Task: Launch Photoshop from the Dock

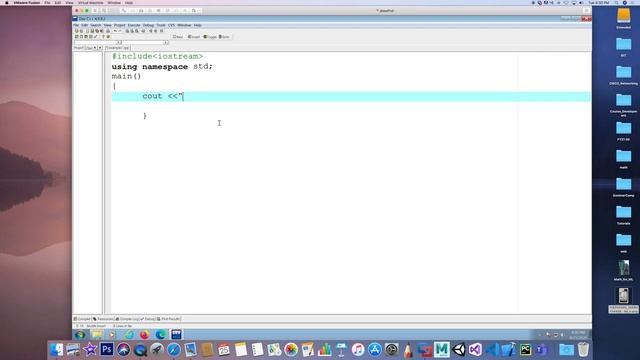Action: [107, 350]
